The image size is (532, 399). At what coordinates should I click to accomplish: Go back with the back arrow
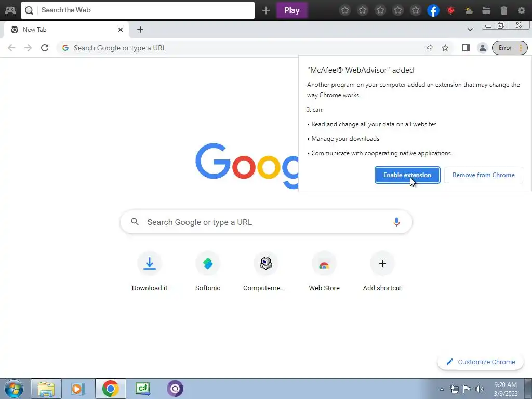tap(11, 48)
